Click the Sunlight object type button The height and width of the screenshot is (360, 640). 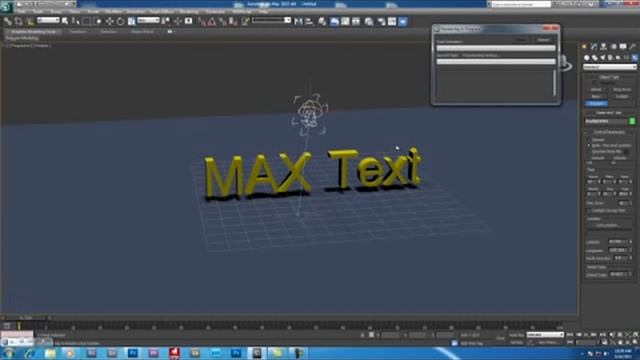click(622, 96)
